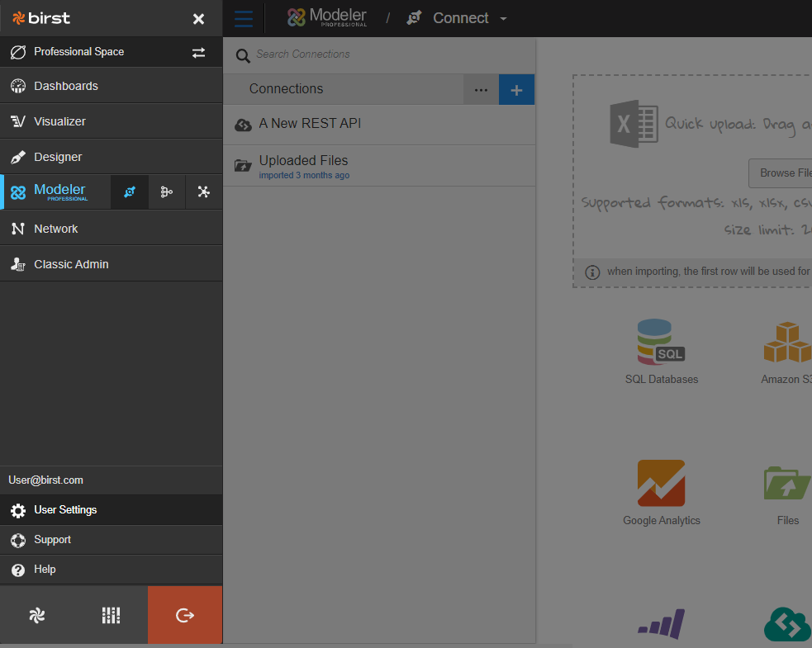The width and height of the screenshot is (812, 648).
Task: Click the Connect plug icon in header
Action: tap(414, 18)
